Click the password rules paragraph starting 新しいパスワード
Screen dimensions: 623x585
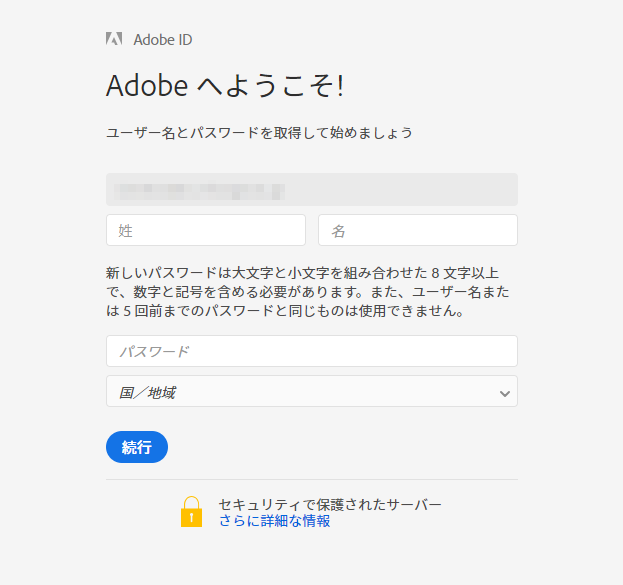(308, 292)
